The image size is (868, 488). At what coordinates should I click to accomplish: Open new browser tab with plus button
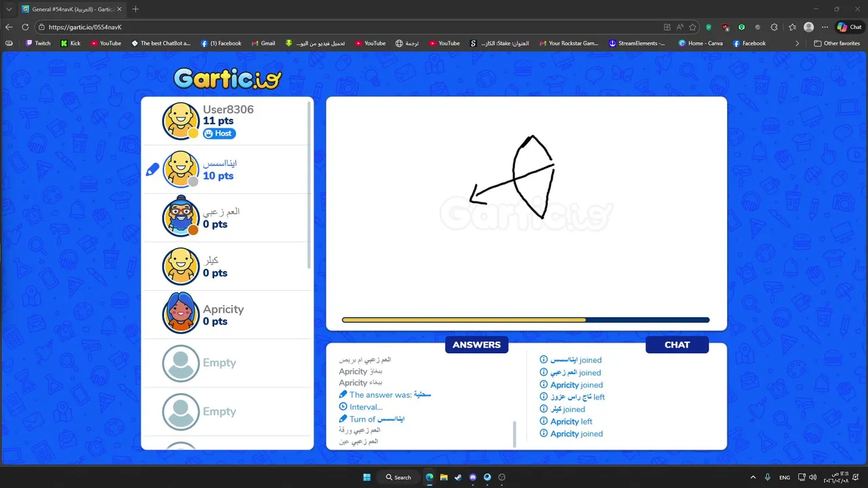tap(136, 9)
